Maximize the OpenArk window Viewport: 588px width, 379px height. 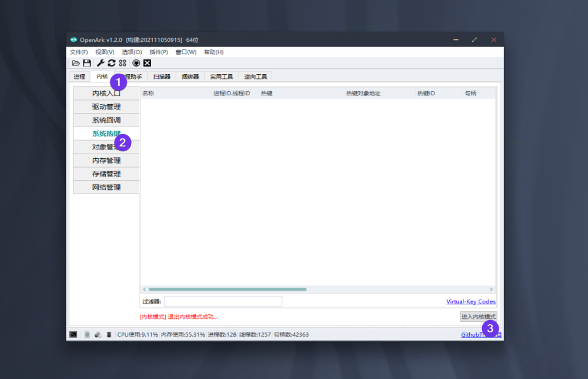coord(475,39)
